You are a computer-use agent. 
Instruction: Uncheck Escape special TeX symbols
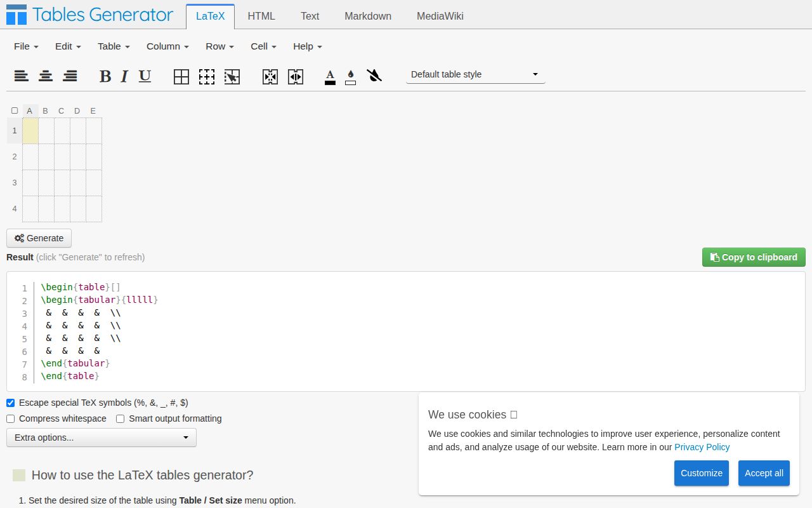(x=10, y=403)
